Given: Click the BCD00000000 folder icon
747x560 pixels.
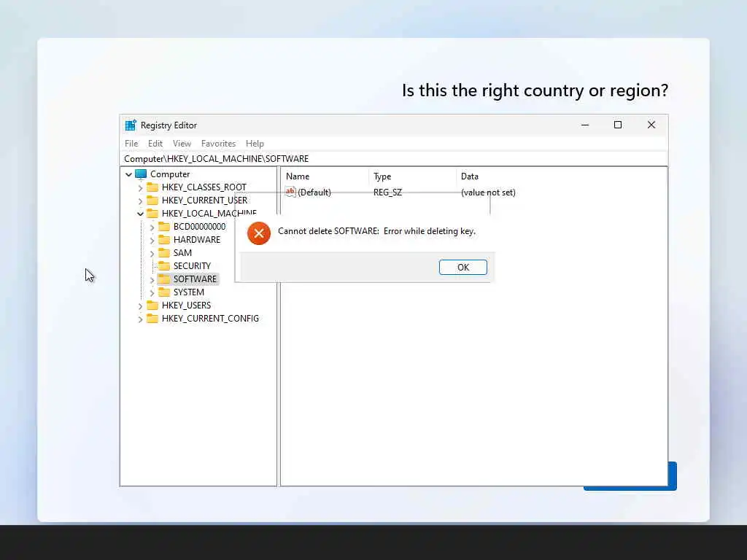Looking at the screenshot, I should coord(164,226).
